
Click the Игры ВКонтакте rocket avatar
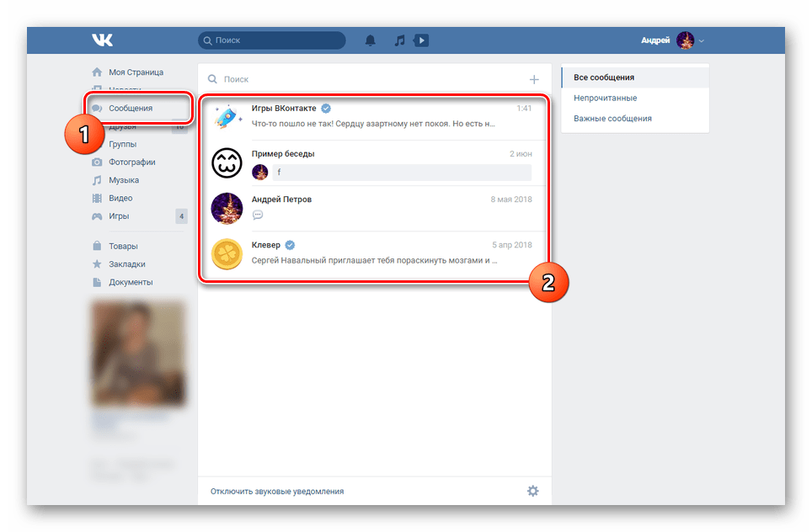227,116
